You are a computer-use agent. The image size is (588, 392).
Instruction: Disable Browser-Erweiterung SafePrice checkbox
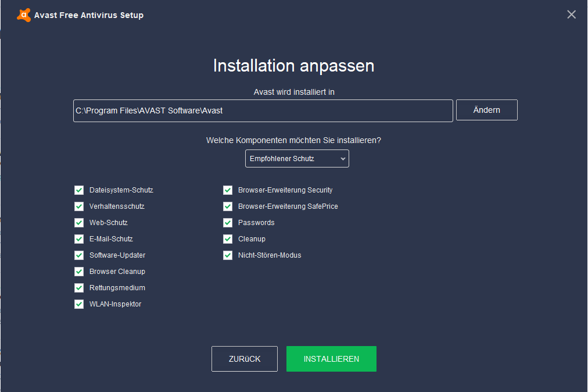click(x=228, y=206)
